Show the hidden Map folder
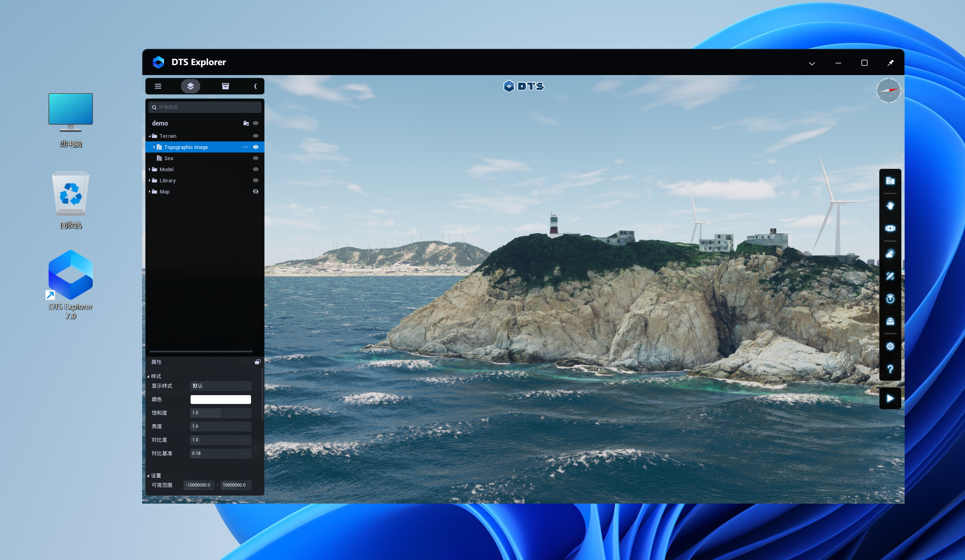 (x=256, y=191)
